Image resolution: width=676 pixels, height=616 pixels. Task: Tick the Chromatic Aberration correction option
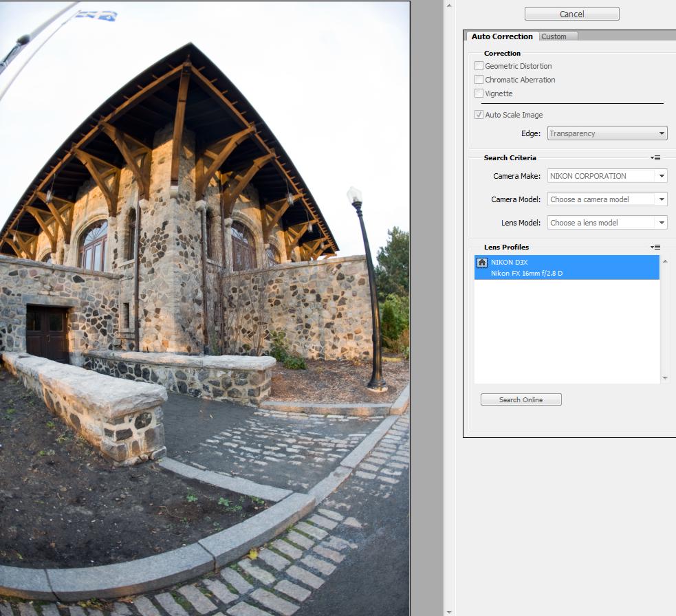479,80
